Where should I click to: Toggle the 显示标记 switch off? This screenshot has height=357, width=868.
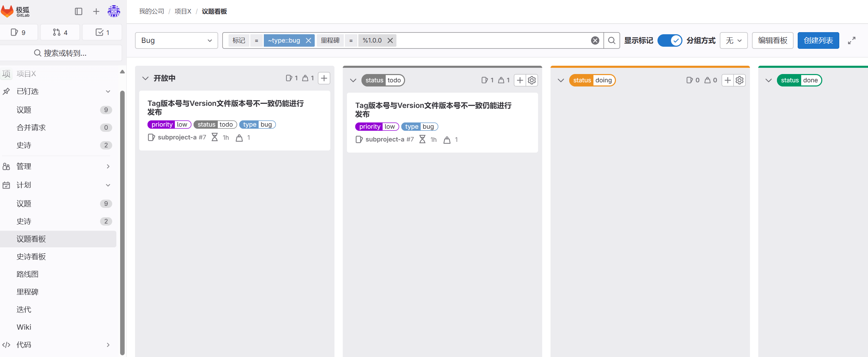(x=669, y=40)
